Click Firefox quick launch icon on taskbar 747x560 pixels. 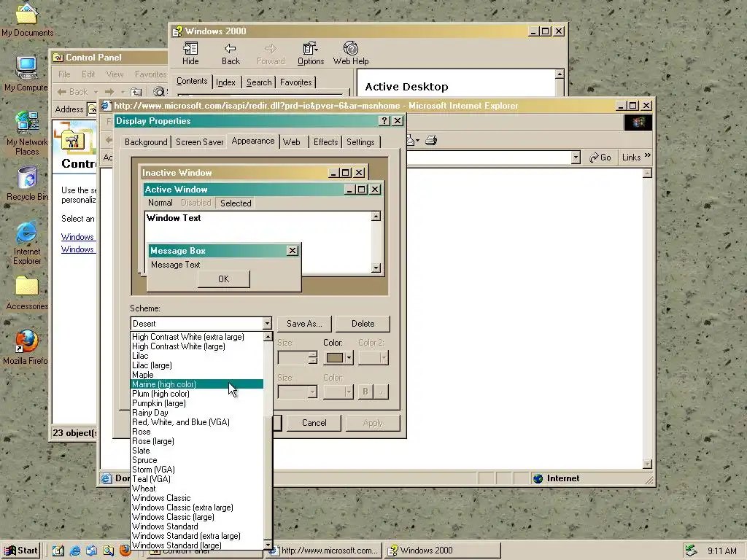pos(125,551)
